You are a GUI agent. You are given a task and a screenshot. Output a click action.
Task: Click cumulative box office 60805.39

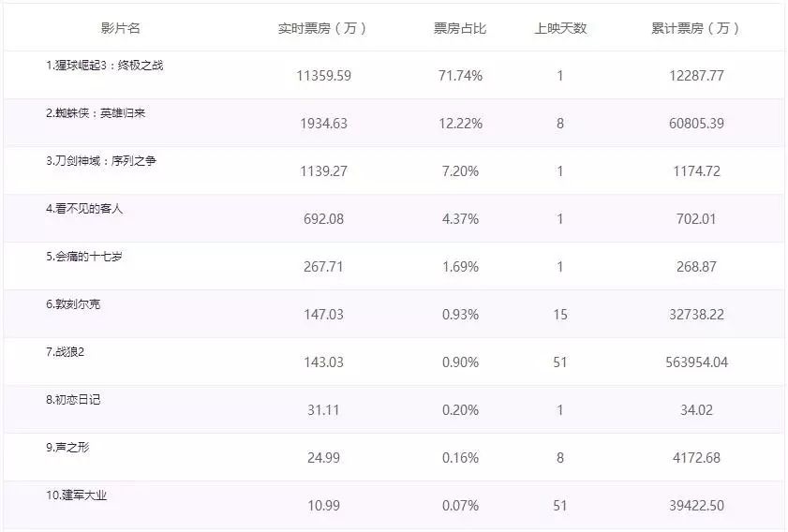point(696,124)
